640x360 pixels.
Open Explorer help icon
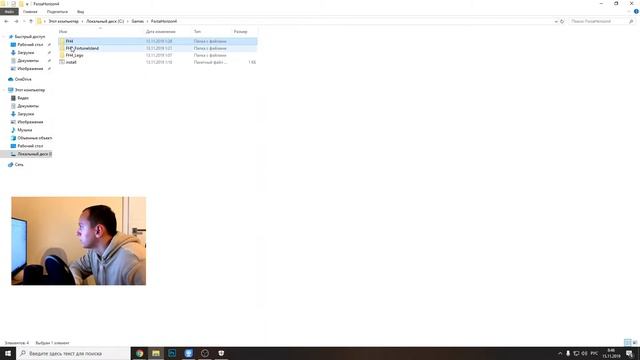point(636,11)
